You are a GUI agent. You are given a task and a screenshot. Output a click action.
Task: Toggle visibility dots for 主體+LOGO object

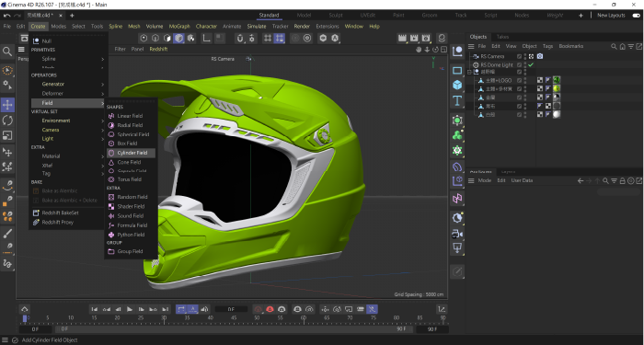525,81
